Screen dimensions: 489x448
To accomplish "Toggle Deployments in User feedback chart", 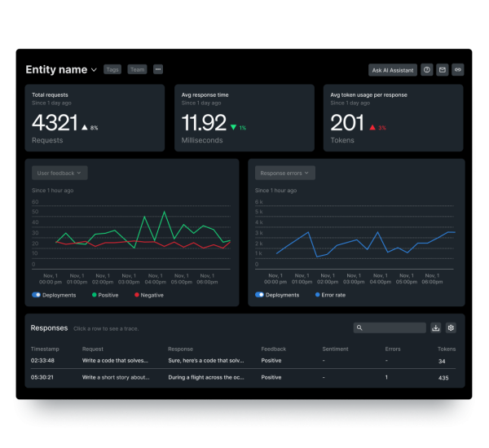I will coord(37,295).
